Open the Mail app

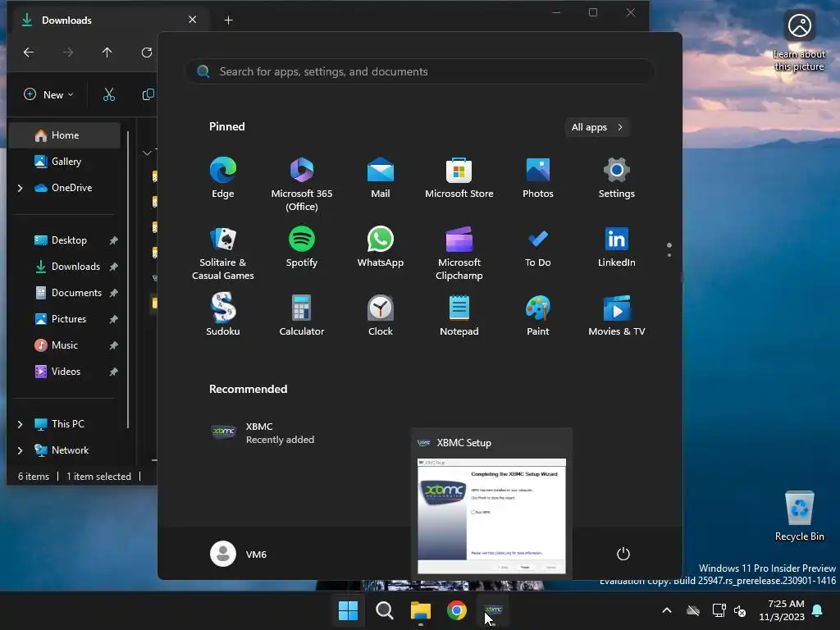tap(381, 178)
